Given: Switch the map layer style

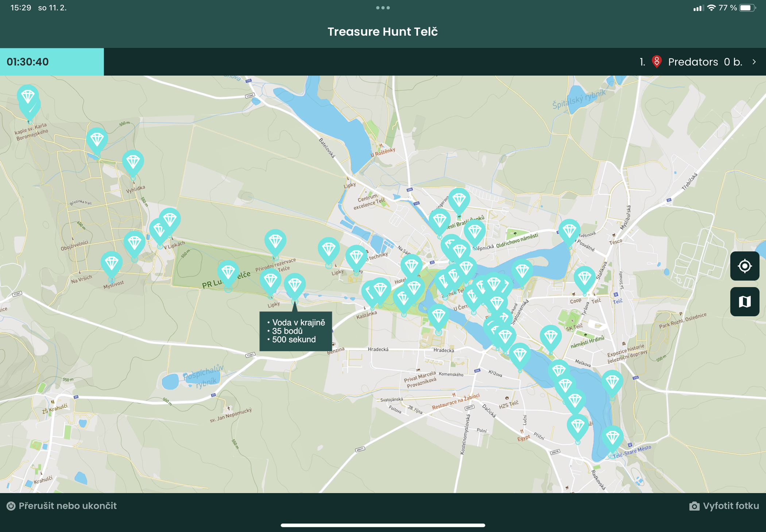Looking at the screenshot, I should pyautogui.click(x=744, y=302).
